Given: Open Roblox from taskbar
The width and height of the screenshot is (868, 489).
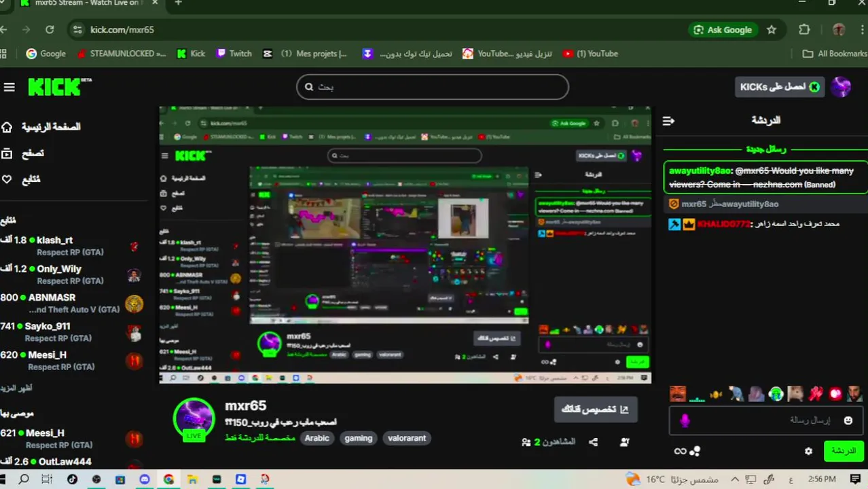Looking at the screenshot, I should pyautogui.click(x=240, y=479).
